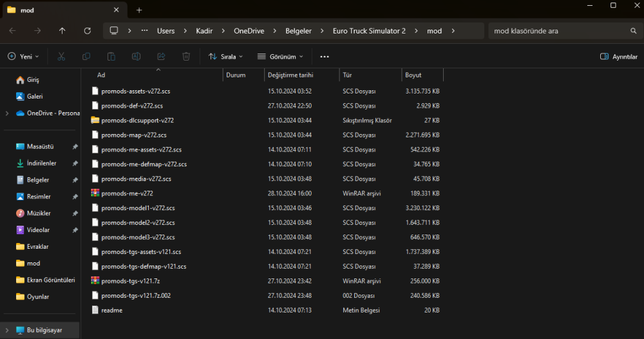Viewport: 644px width, 339px height.
Task: Click the Copy icon in toolbar
Action: 86,57
